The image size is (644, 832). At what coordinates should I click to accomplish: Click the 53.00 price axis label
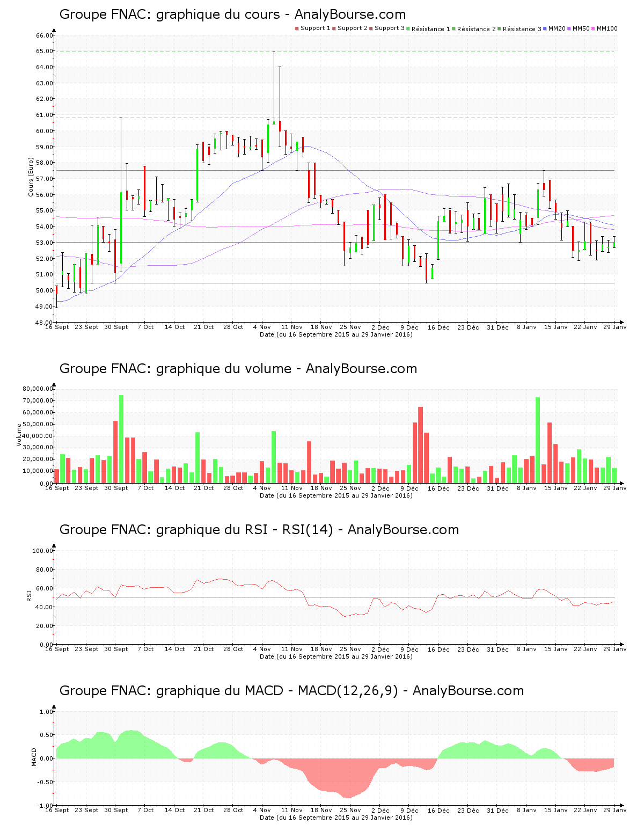(45, 243)
